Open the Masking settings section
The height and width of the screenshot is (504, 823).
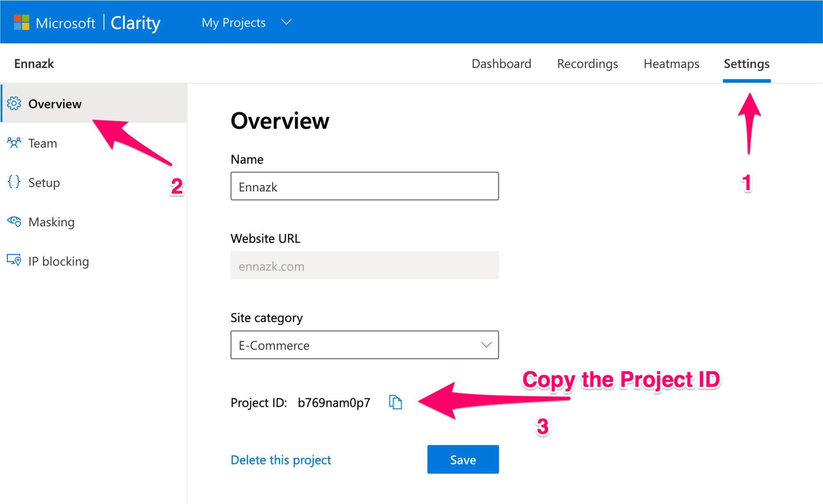click(94, 221)
